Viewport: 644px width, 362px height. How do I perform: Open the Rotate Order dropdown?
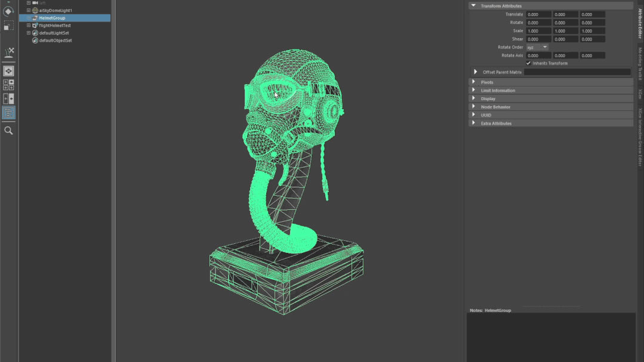point(537,47)
